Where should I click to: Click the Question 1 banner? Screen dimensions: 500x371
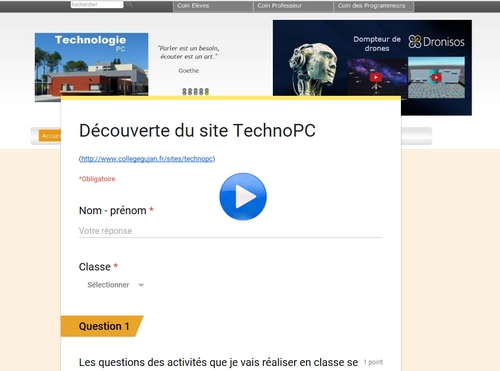[102, 326]
